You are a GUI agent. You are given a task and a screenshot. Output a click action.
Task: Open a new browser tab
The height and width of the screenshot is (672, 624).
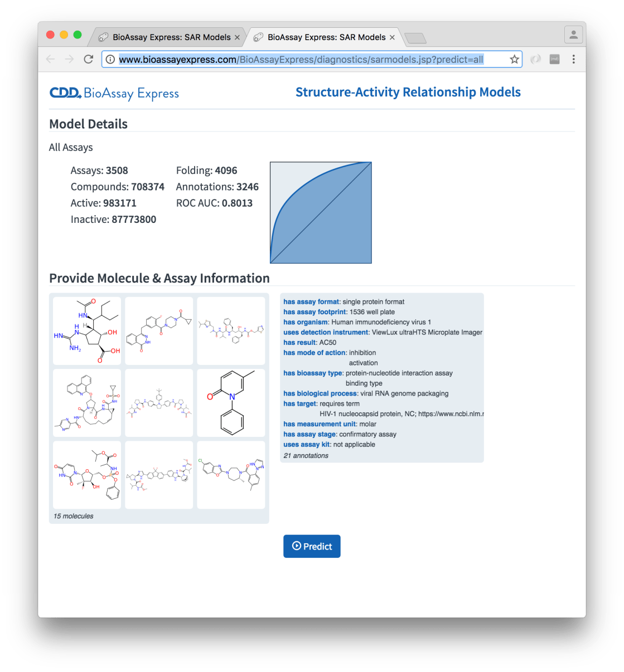415,38
